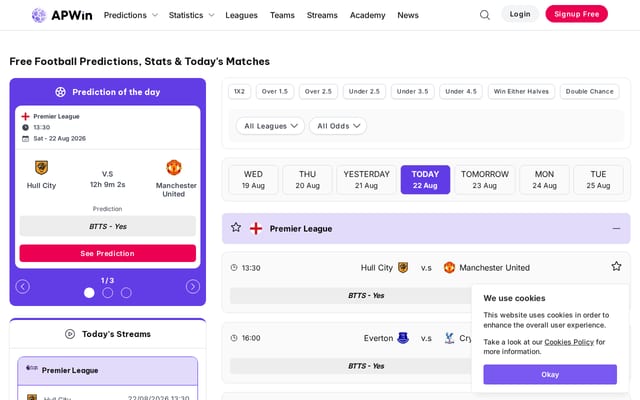640x400 pixels.
Task: Favorite the Hull City vs Manchester United match star
Action: tap(616, 267)
